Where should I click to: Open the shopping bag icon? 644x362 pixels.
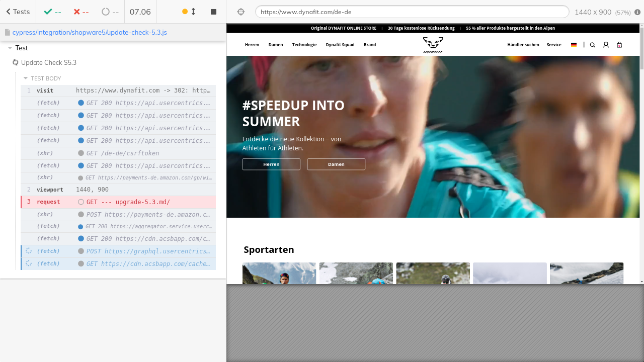pyautogui.click(x=619, y=45)
